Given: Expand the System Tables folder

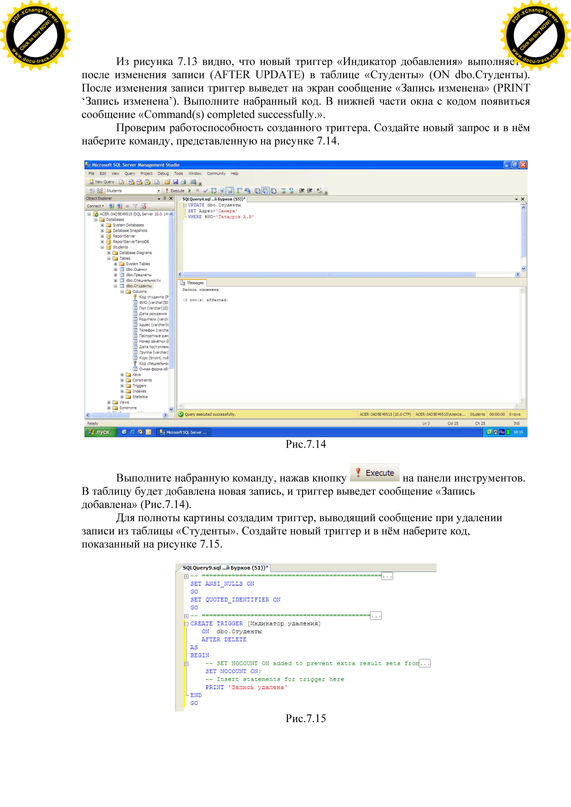Looking at the screenshot, I should (115, 264).
